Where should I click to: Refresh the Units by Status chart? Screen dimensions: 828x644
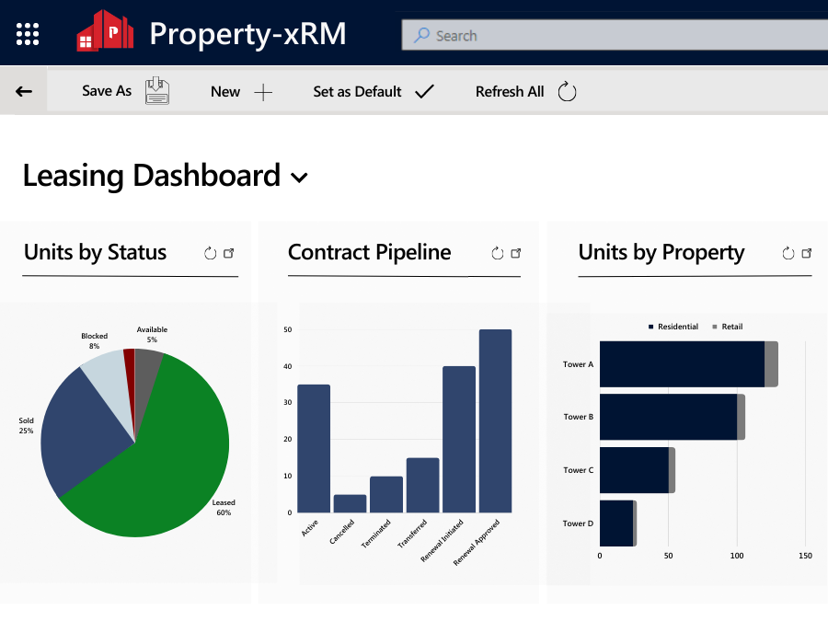pyautogui.click(x=210, y=253)
